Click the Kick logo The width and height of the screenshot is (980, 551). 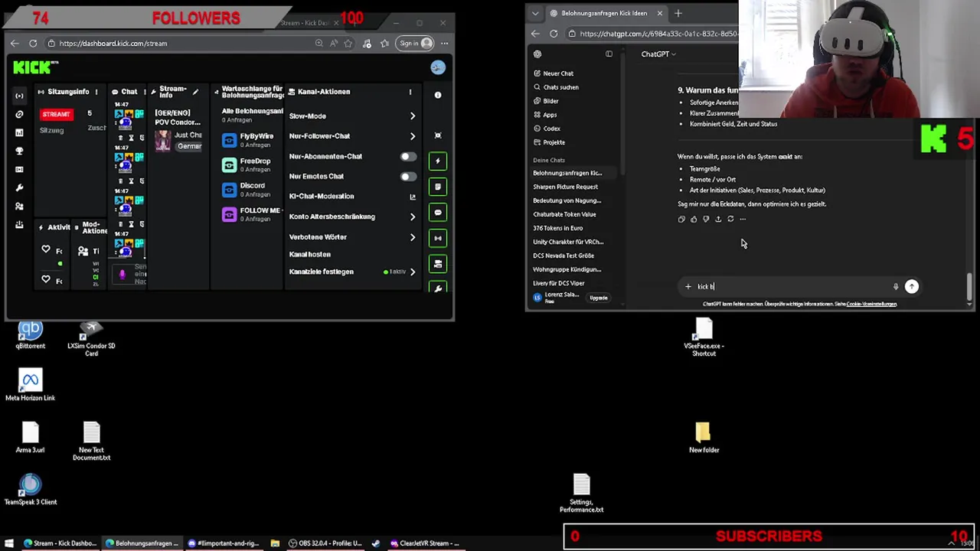(x=32, y=68)
